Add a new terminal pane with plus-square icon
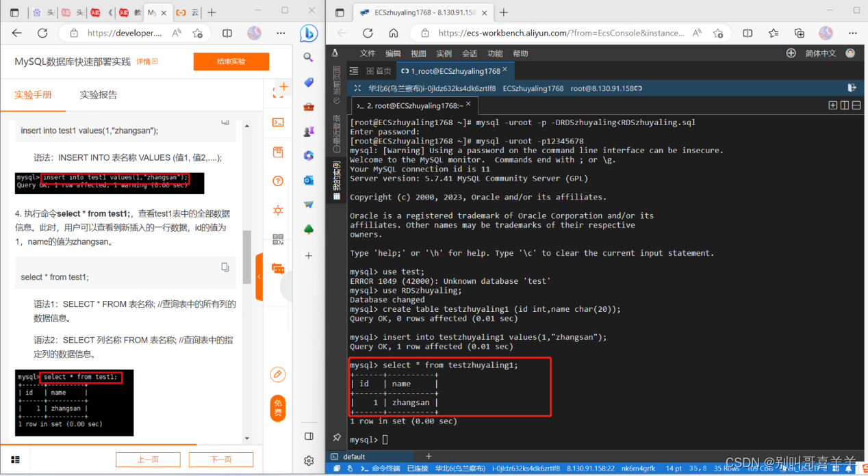 point(833,105)
